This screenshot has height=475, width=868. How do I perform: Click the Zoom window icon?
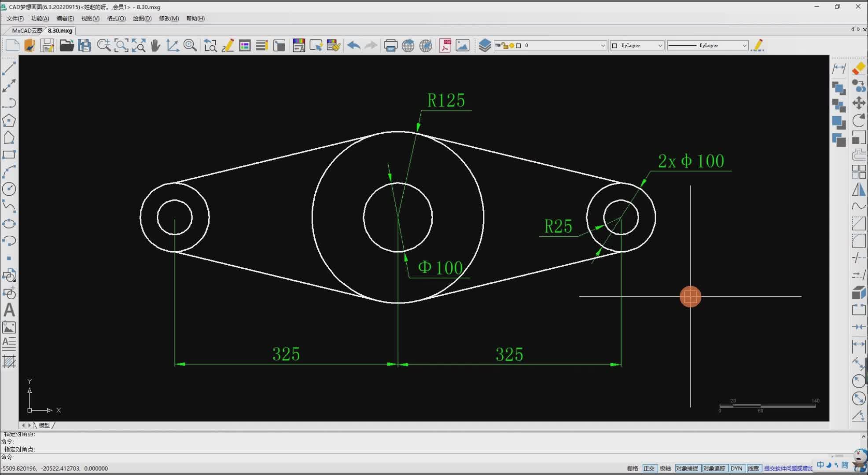click(x=121, y=45)
